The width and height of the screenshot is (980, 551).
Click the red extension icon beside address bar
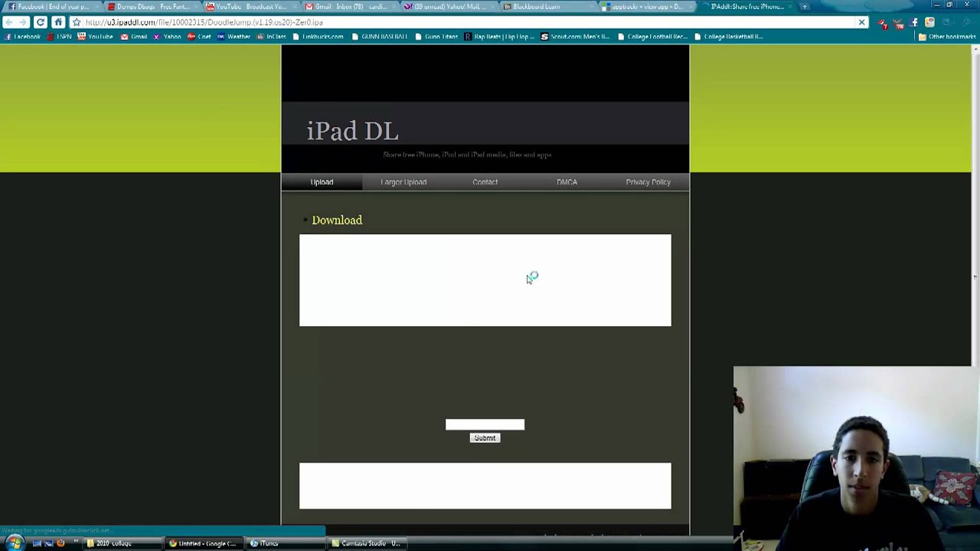coord(883,23)
